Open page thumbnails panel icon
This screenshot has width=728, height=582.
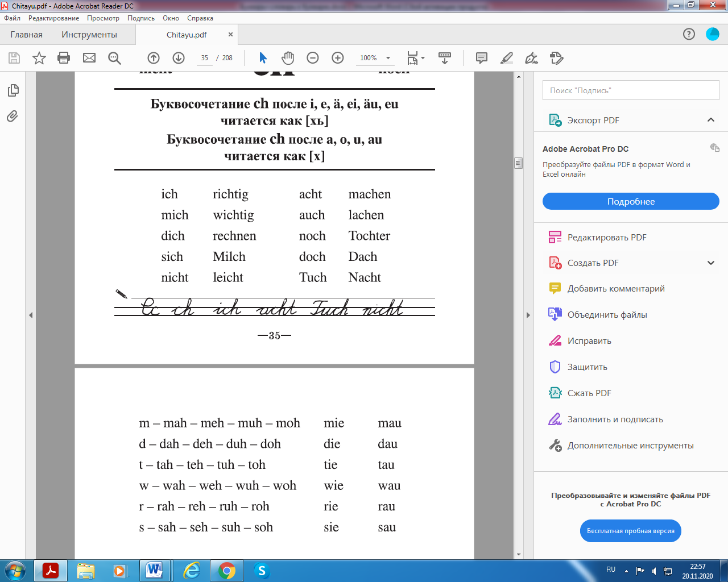point(13,90)
